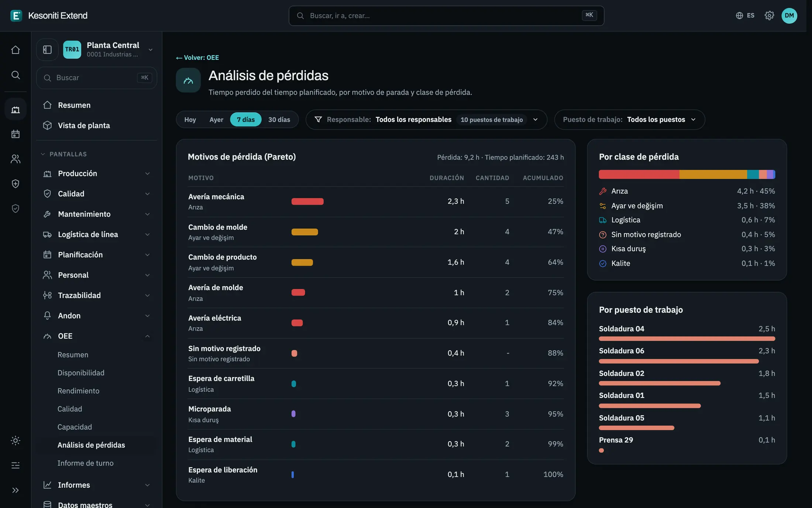
Task: Expand the rail with double-chevron icon
Action: [15, 490]
